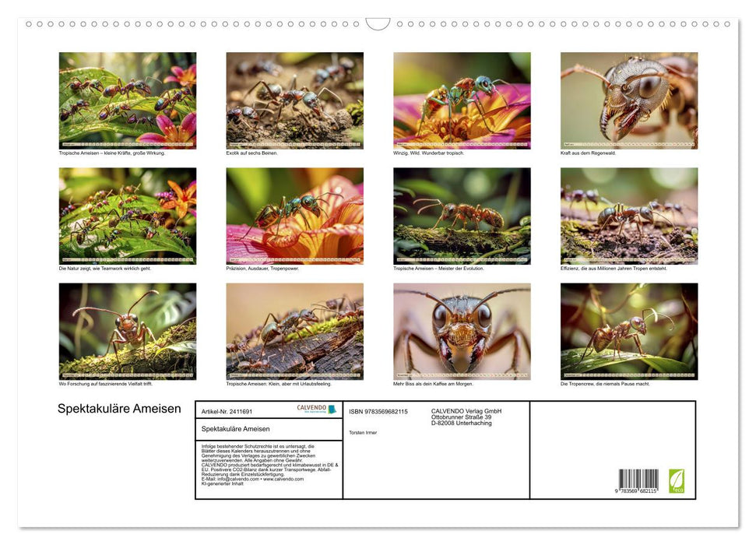Select thumbnail 'Wo Forschung auf faszinierende Vielfalt trifft'
Screen dimensions: 756x545
(128, 332)
